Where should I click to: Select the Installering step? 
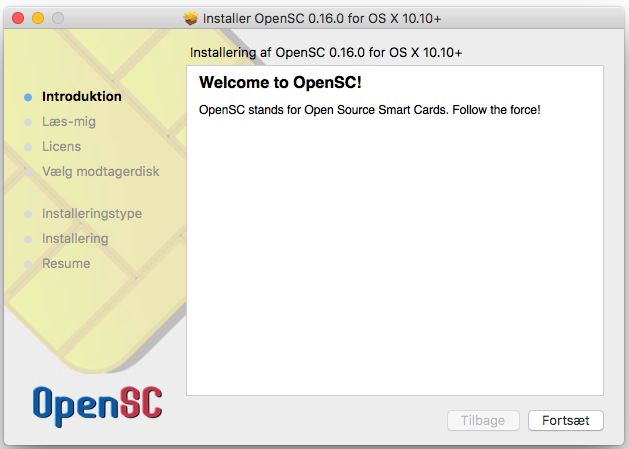pos(75,238)
